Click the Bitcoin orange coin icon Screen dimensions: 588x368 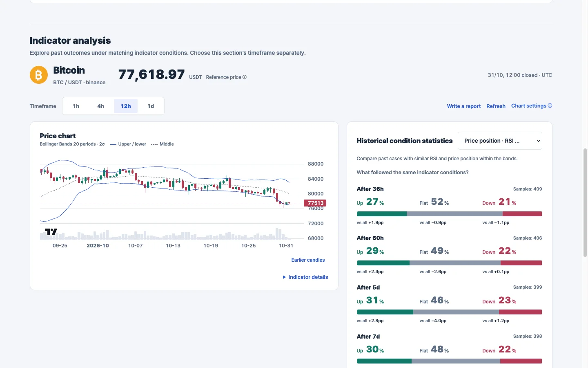point(39,75)
